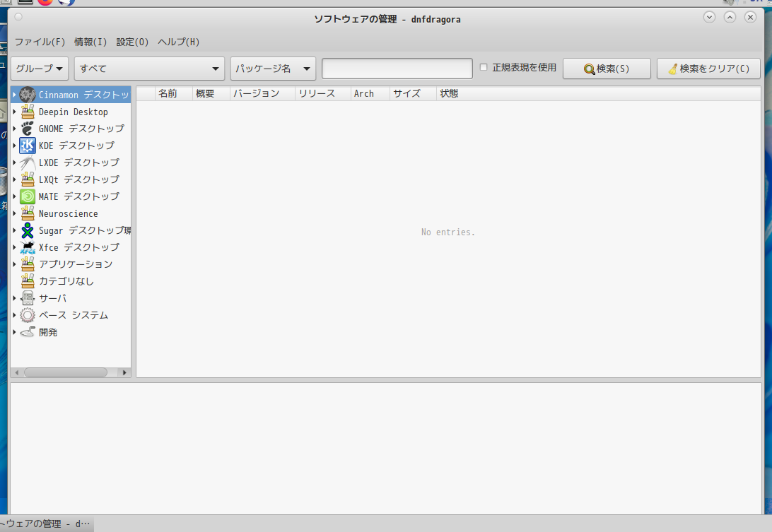
Task: Expand the サーバ tree node
Action: pyautogui.click(x=14, y=298)
